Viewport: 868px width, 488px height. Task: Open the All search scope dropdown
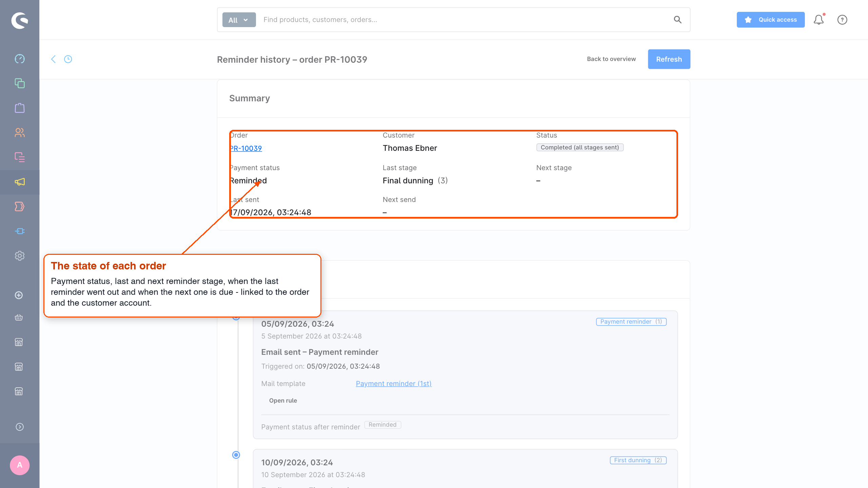tap(239, 20)
